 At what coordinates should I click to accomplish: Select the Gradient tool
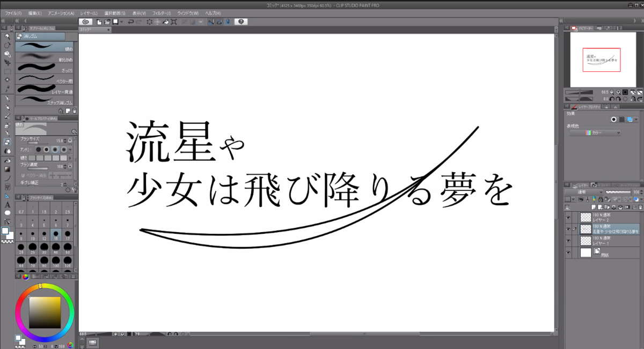click(x=8, y=169)
